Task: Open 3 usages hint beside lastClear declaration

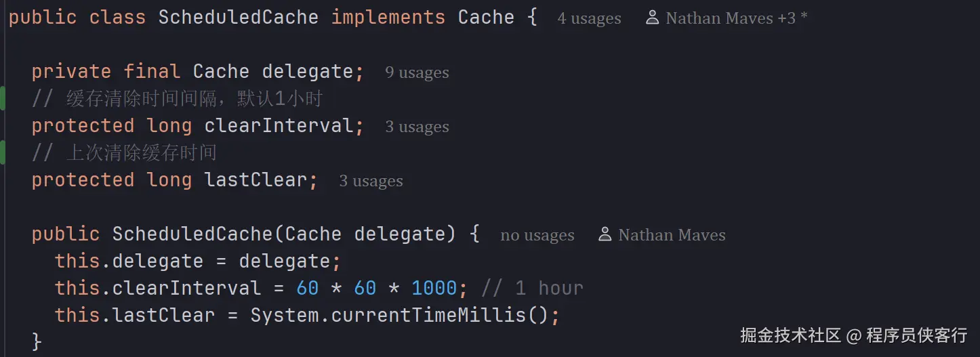Action: coord(371,181)
